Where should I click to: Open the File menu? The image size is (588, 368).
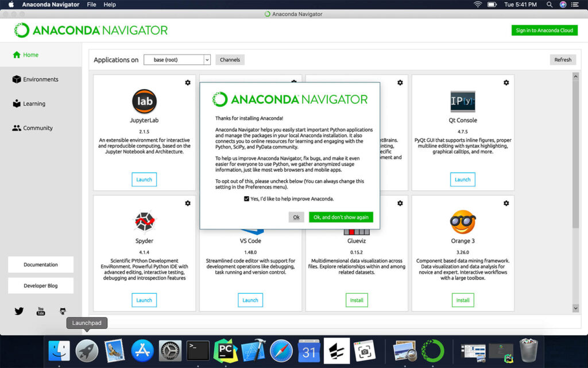(91, 5)
